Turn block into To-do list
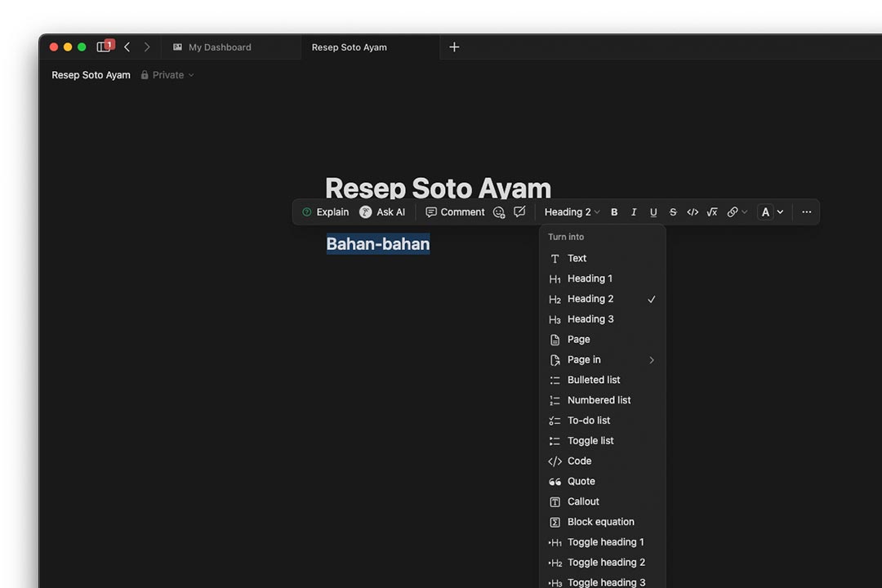Viewport: 882px width, 588px height. pyautogui.click(x=603, y=421)
